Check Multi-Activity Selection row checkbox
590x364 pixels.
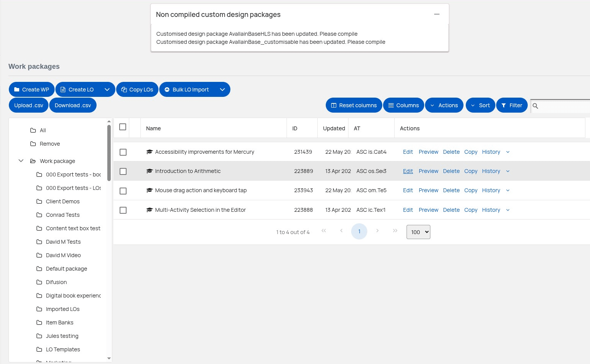tap(123, 210)
